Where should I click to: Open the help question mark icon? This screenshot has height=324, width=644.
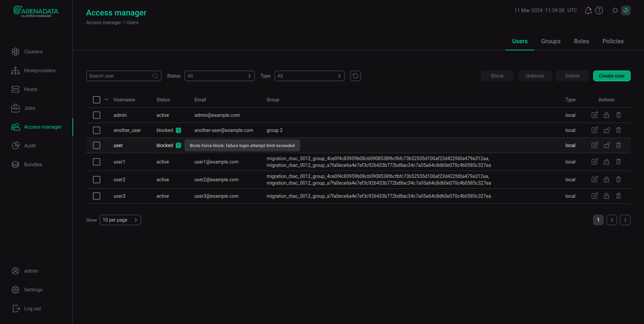(599, 10)
